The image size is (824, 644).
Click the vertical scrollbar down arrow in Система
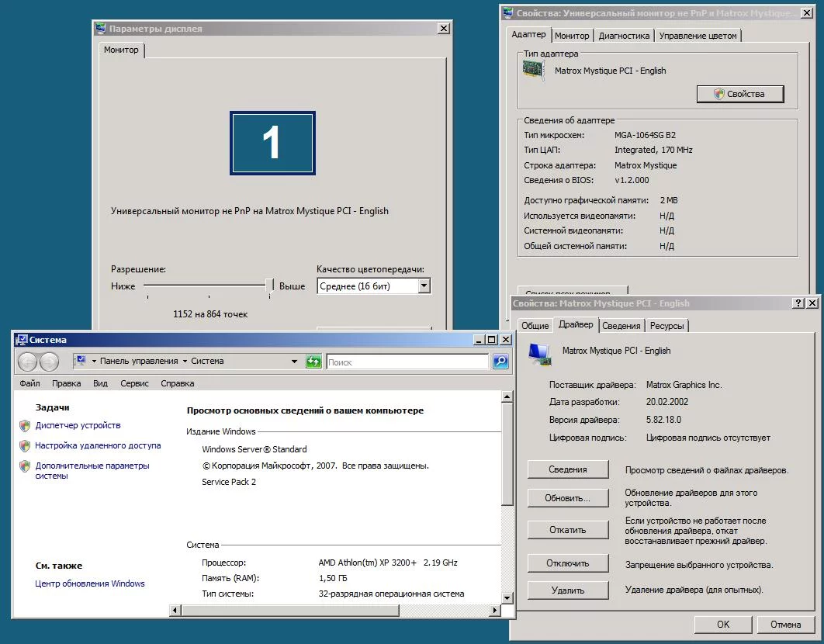(507, 597)
